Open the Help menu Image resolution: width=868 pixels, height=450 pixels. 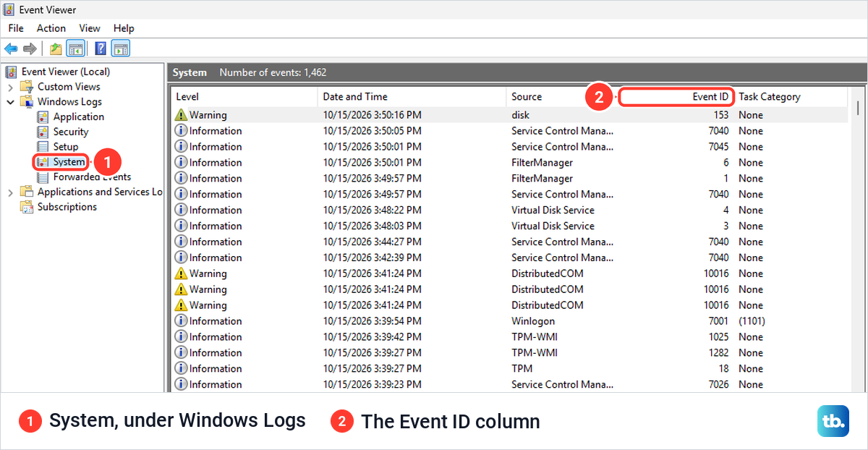click(x=124, y=28)
